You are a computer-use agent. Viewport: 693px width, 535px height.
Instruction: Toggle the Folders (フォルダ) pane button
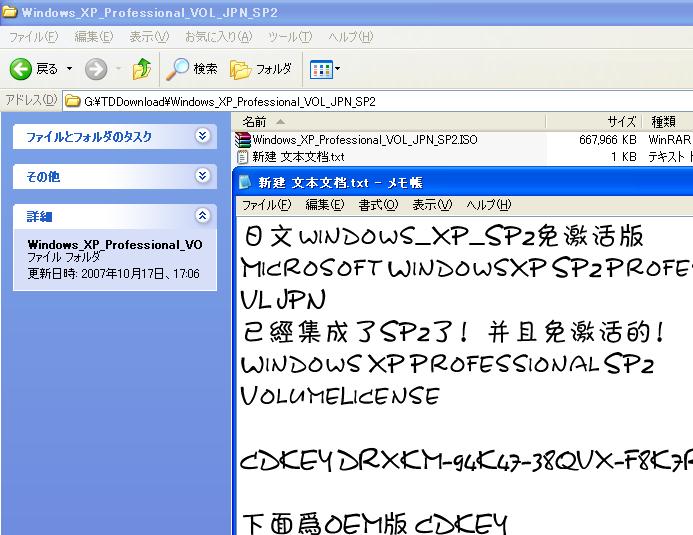261,69
